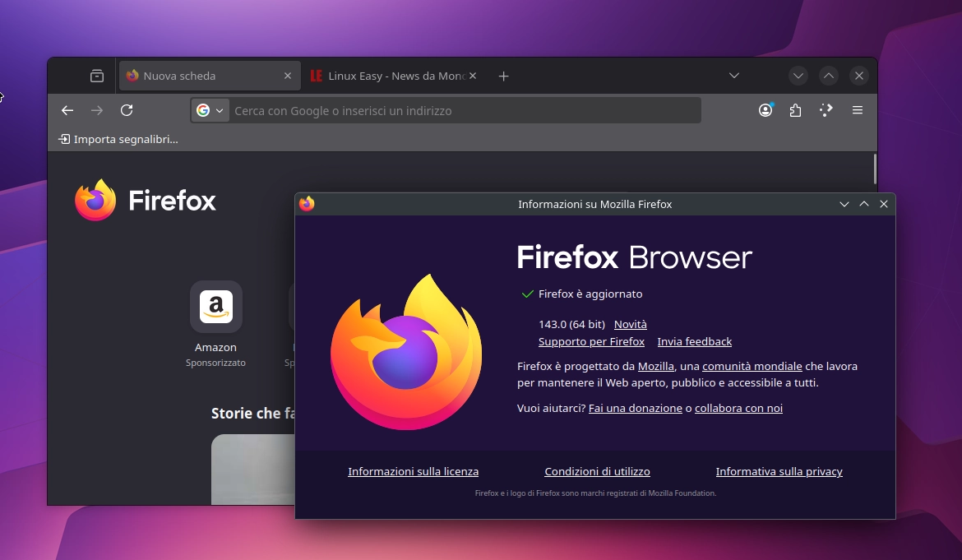962x560 pixels.
Task: Open Firefox View in the tab bar
Action: 96,75
